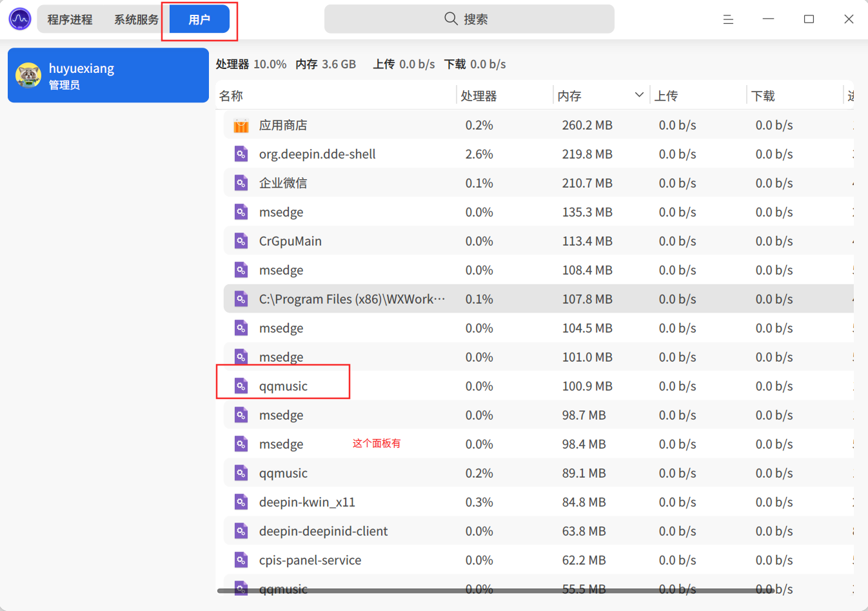
Task: Click the 2.6% processor value
Action: pos(479,154)
